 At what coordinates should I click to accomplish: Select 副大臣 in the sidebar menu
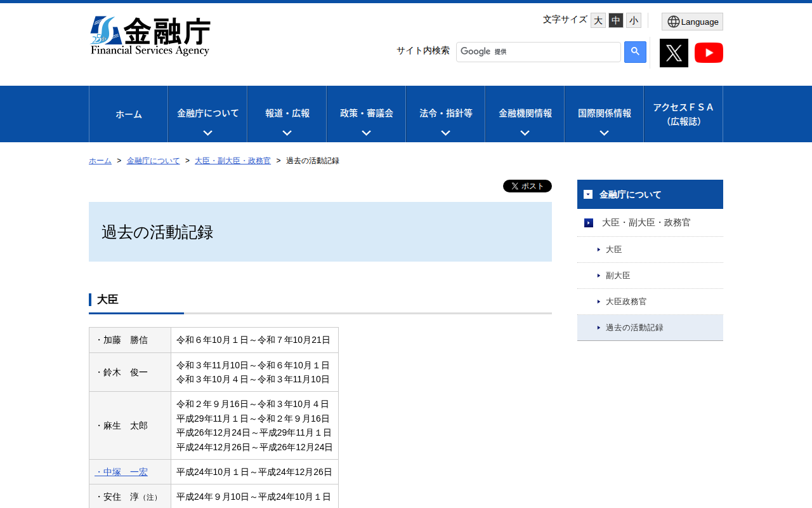click(618, 276)
